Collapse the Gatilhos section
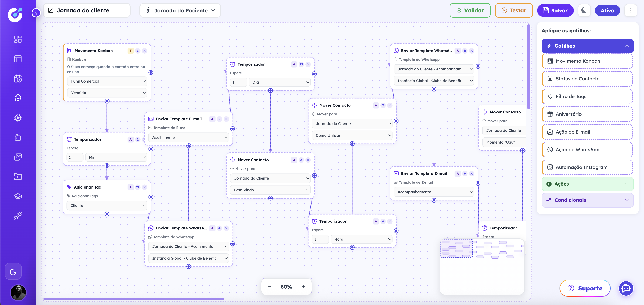Viewport: 644px width, 305px height. 588,46
